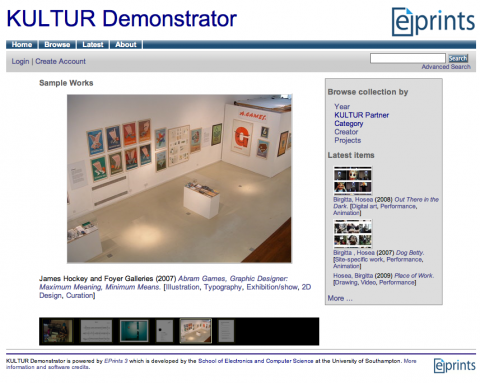
Task: Select the last document thumbnail in filmstrip
Action: (226, 331)
